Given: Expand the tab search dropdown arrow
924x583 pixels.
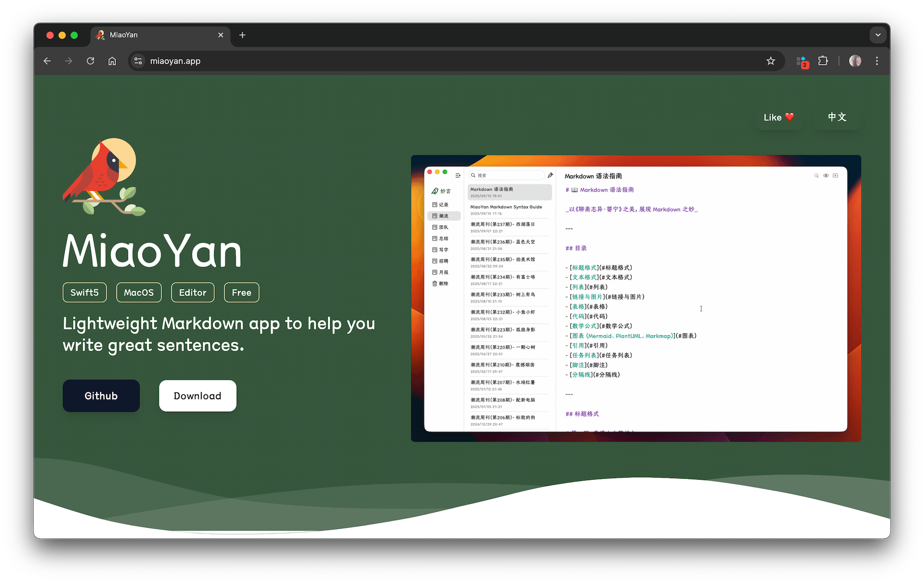Looking at the screenshot, I should [x=878, y=35].
